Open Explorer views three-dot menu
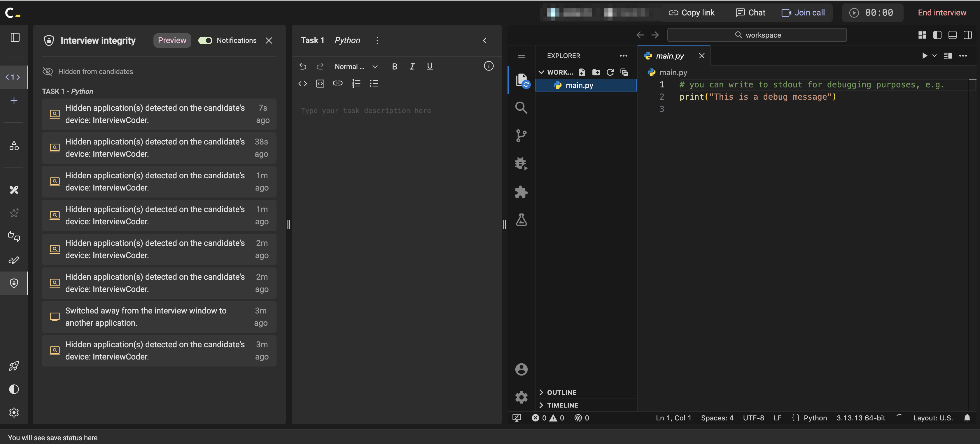This screenshot has width=980, height=444. (623, 55)
